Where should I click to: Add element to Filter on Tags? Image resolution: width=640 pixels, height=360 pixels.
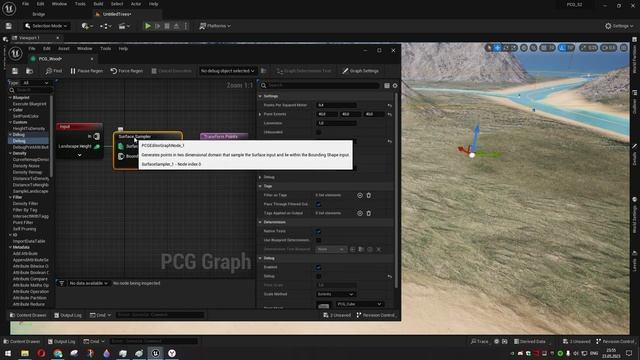[x=360, y=196]
